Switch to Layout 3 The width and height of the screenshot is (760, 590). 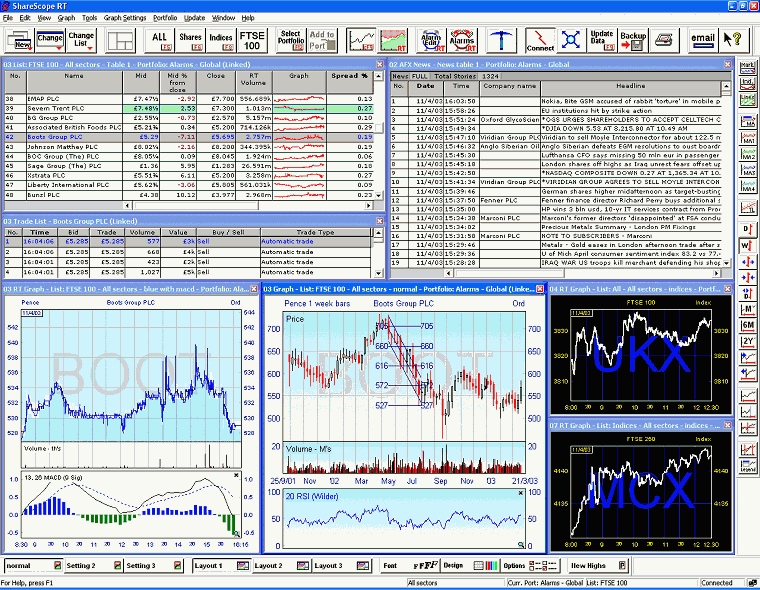coord(341,565)
